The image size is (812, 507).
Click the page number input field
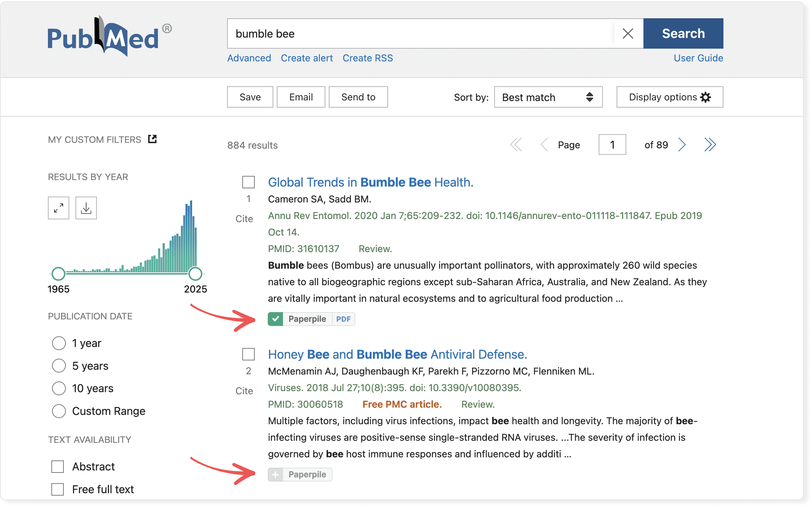(x=612, y=145)
